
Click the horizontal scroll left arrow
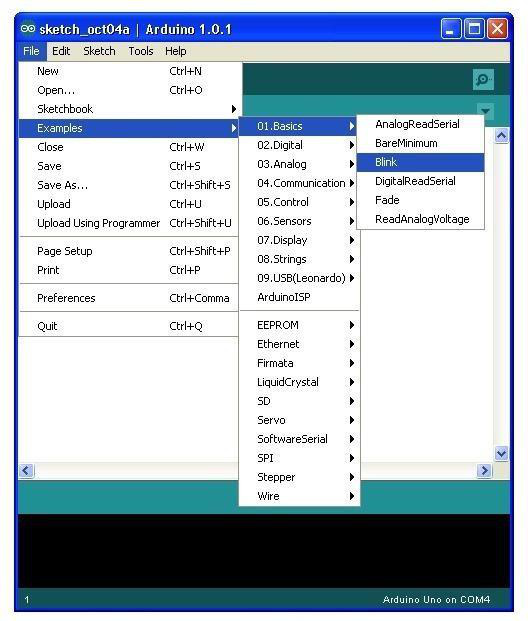pyautogui.click(x=27, y=471)
